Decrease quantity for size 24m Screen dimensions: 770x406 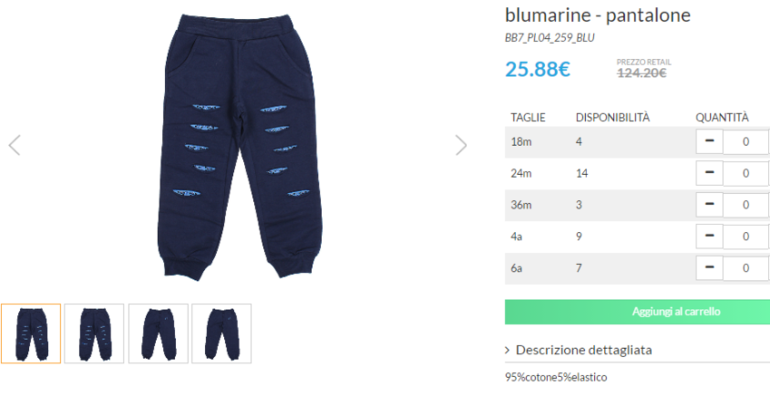tap(709, 173)
